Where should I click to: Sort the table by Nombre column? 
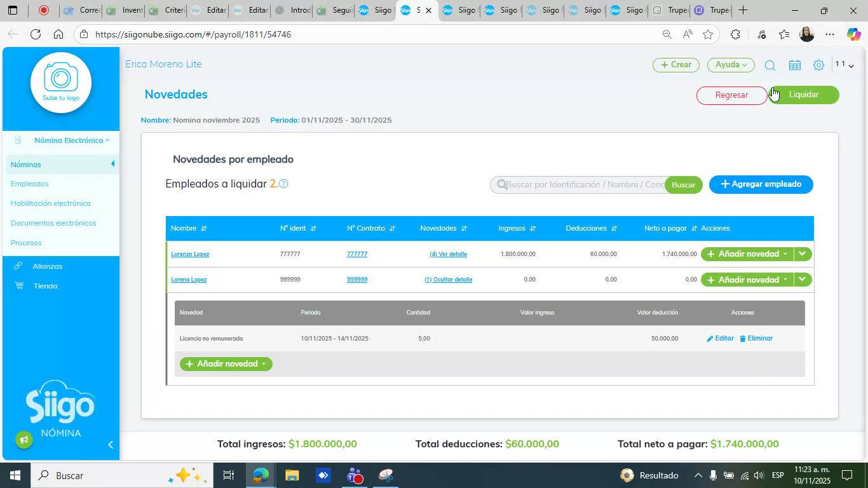coord(204,228)
